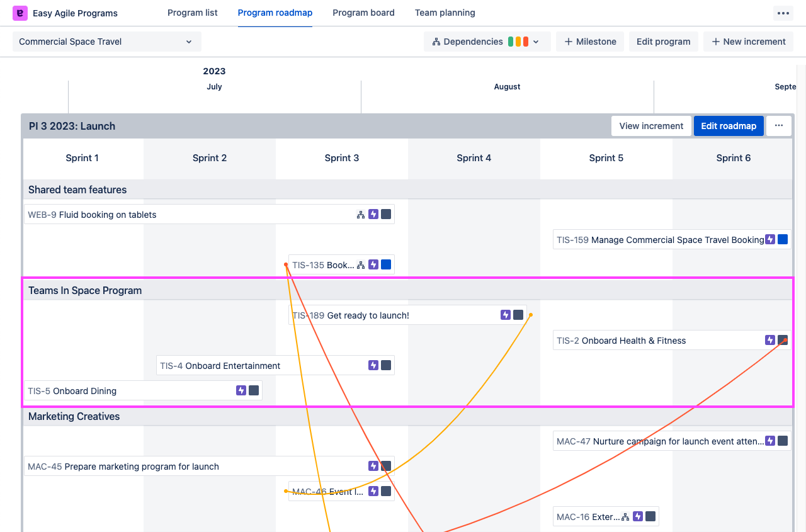Screen dimensions: 806x532
Task: Click the Easy Agile Programs logo icon
Action: (20, 13)
